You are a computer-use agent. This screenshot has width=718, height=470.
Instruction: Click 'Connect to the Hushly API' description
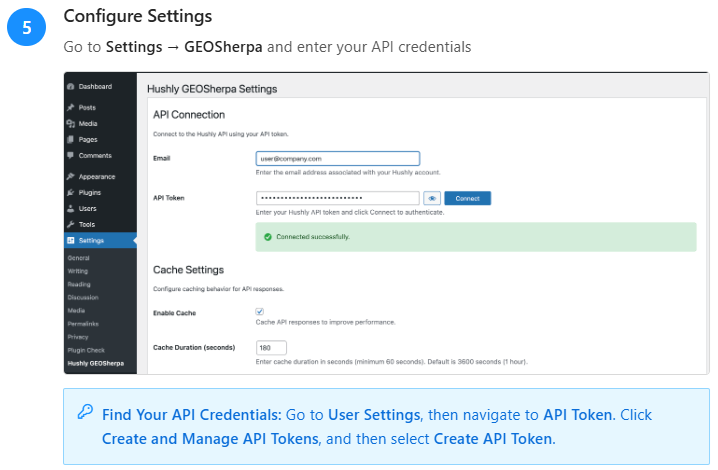point(221,134)
